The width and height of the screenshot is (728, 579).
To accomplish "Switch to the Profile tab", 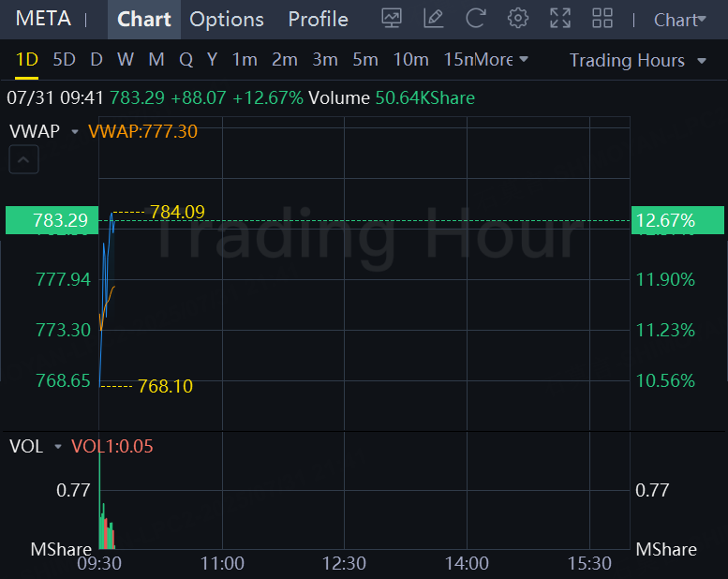I will 318,19.
